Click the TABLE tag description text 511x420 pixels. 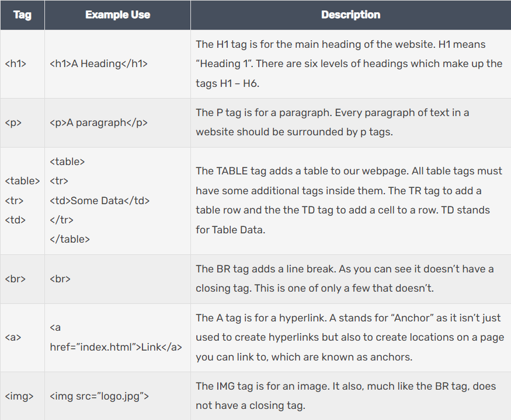click(x=349, y=200)
